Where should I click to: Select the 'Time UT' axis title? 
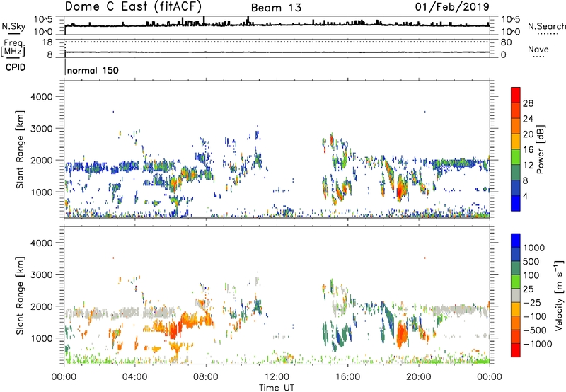tap(277, 388)
